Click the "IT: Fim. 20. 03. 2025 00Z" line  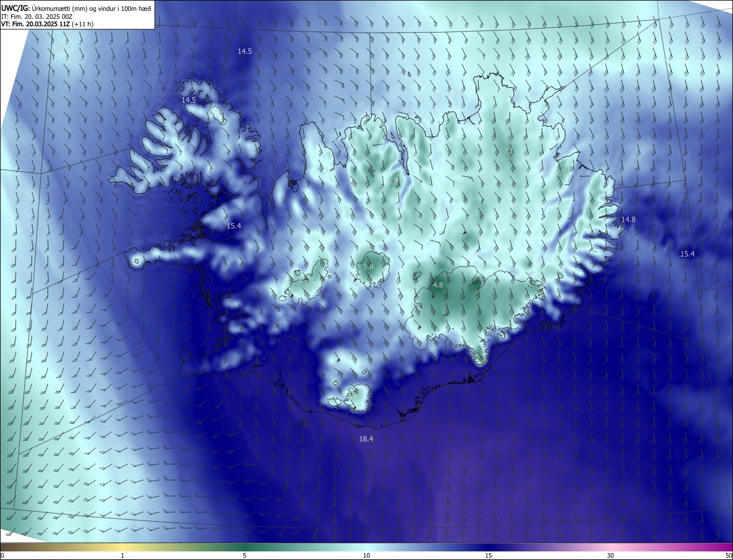37,17
